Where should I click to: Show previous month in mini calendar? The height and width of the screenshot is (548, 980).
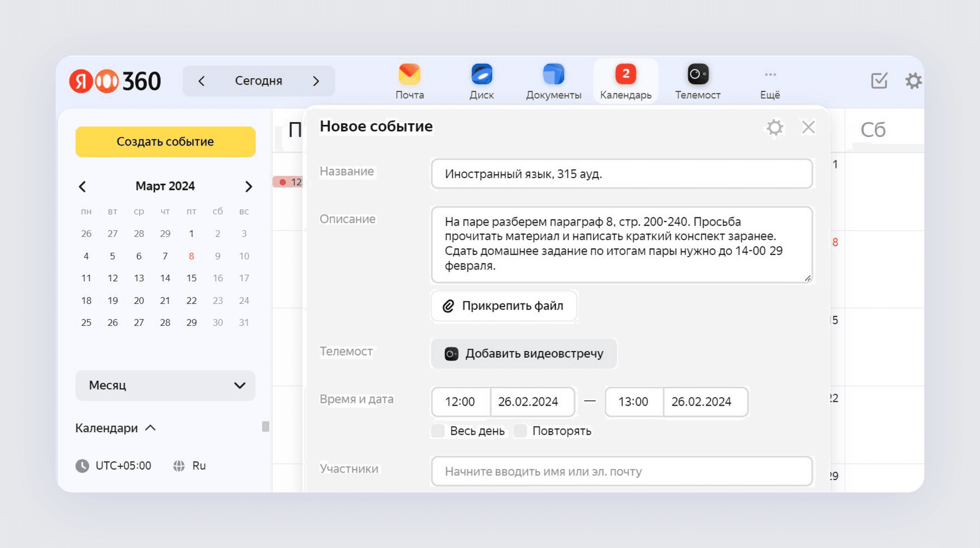coord(82,186)
